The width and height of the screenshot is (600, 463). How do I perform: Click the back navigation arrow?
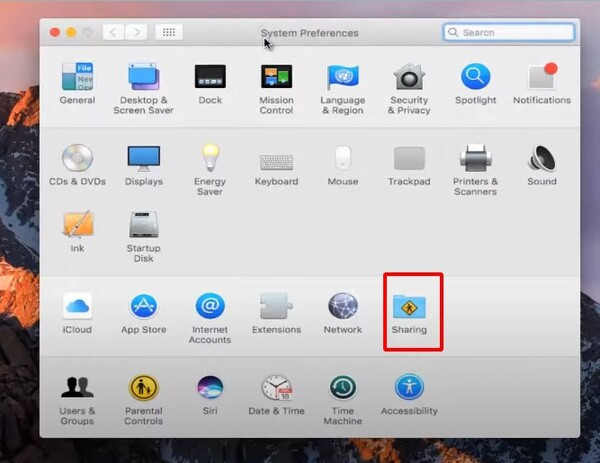point(113,32)
